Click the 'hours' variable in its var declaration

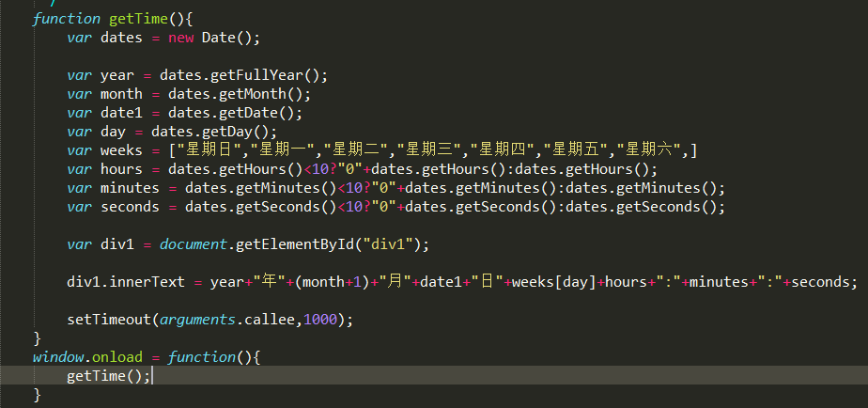(x=121, y=169)
